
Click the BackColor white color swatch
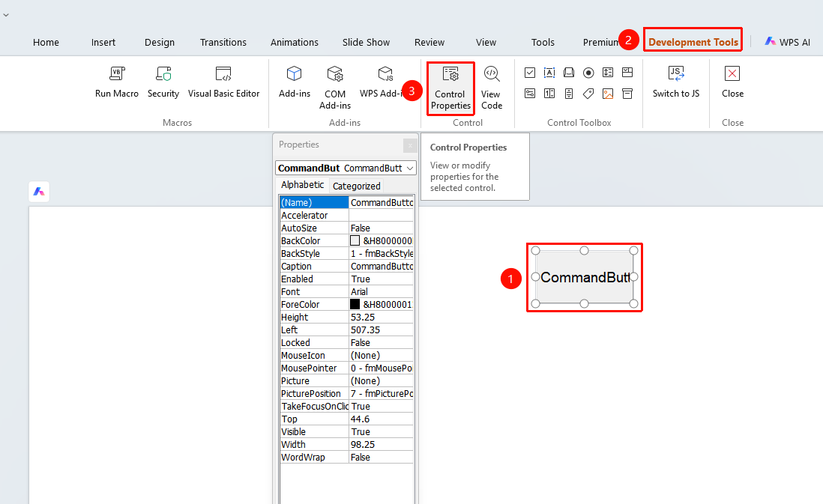point(355,240)
